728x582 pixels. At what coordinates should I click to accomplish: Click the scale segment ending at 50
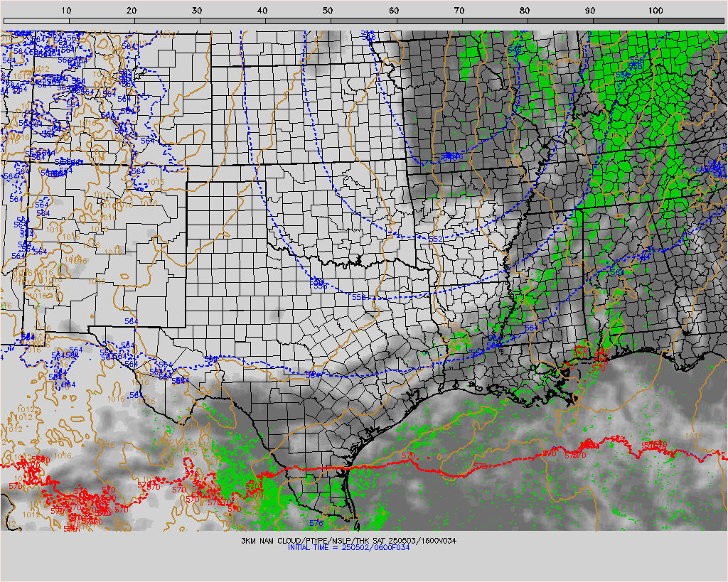tap(298, 21)
